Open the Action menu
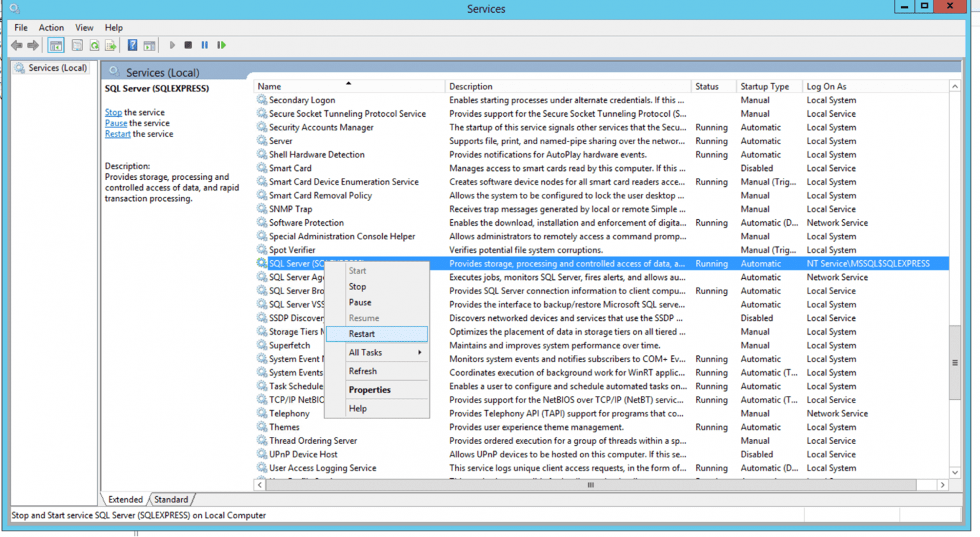 tap(51, 27)
